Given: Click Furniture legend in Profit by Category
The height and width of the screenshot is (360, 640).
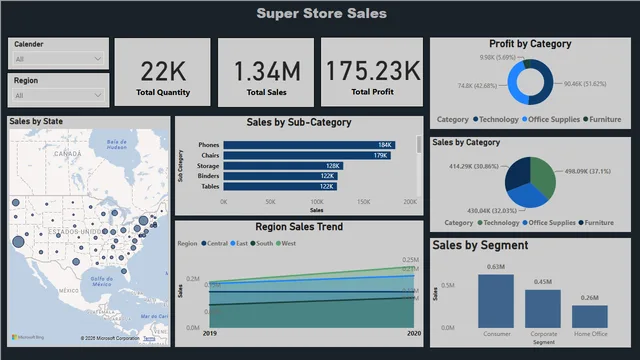Looking at the screenshot, I should coord(602,119).
